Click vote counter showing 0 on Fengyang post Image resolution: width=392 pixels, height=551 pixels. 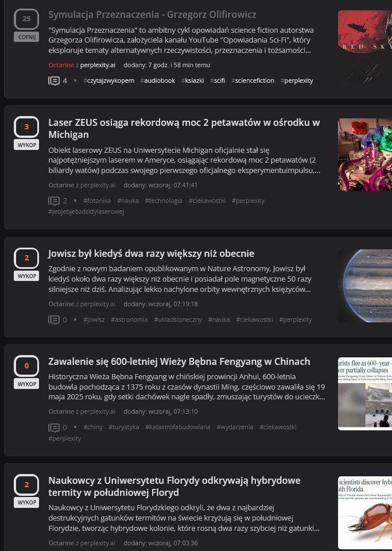26,366
